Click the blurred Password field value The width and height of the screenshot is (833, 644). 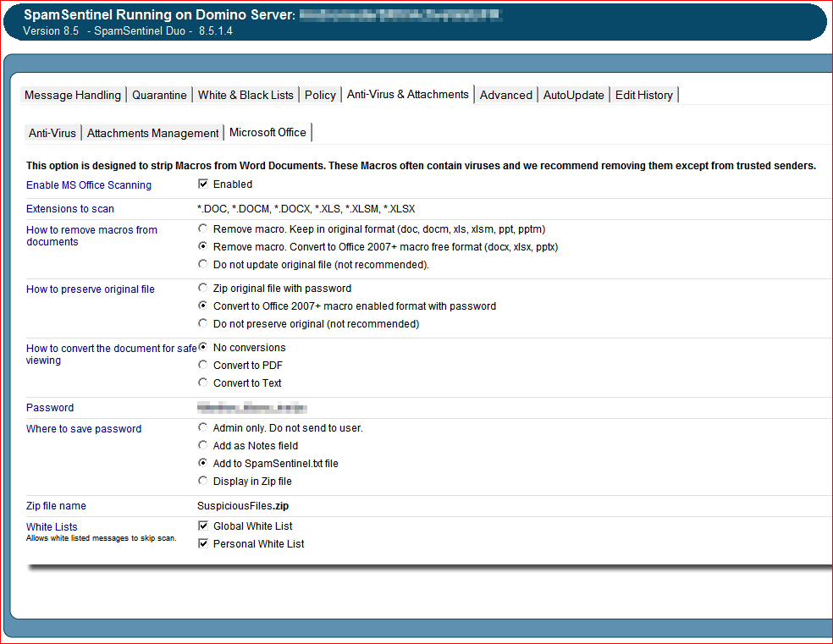[251, 408]
